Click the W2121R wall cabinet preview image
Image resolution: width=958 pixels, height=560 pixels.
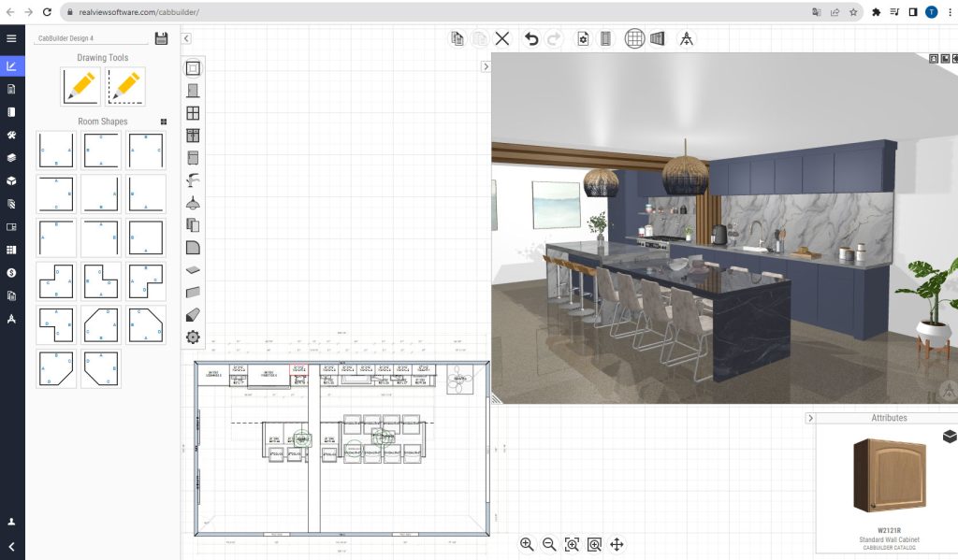click(x=890, y=475)
